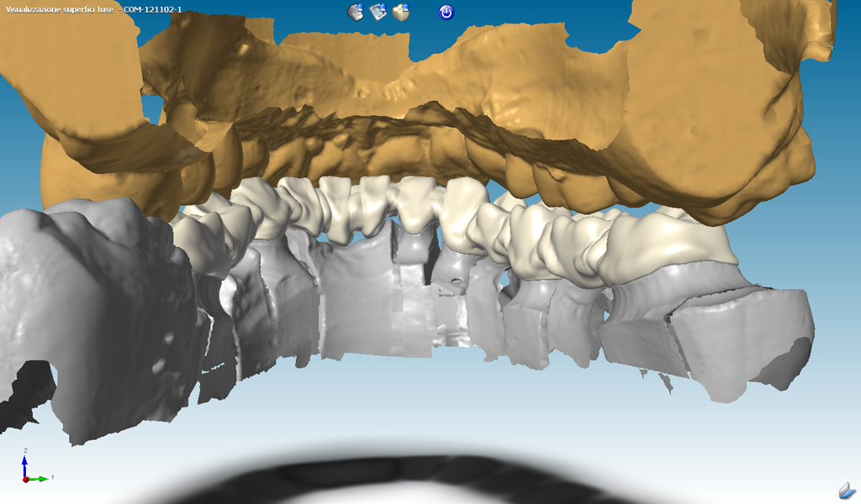Click the cream tooth crown export icon
This screenshot has height=504, width=861.
[401, 12]
